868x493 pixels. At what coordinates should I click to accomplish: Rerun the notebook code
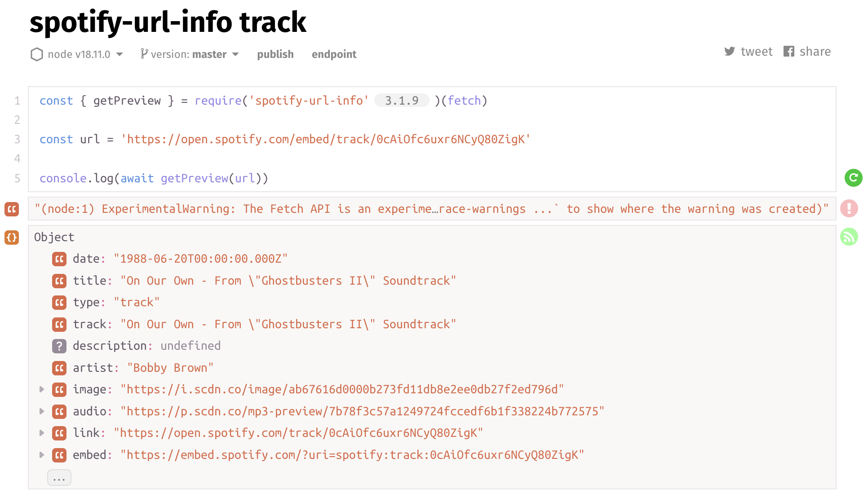[x=853, y=178]
